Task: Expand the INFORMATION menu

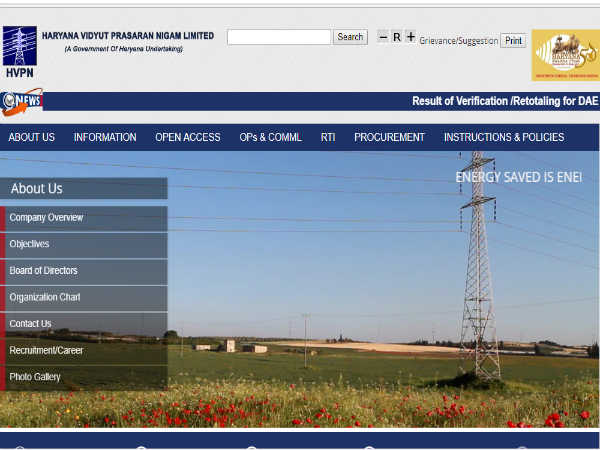Action: point(105,137)
